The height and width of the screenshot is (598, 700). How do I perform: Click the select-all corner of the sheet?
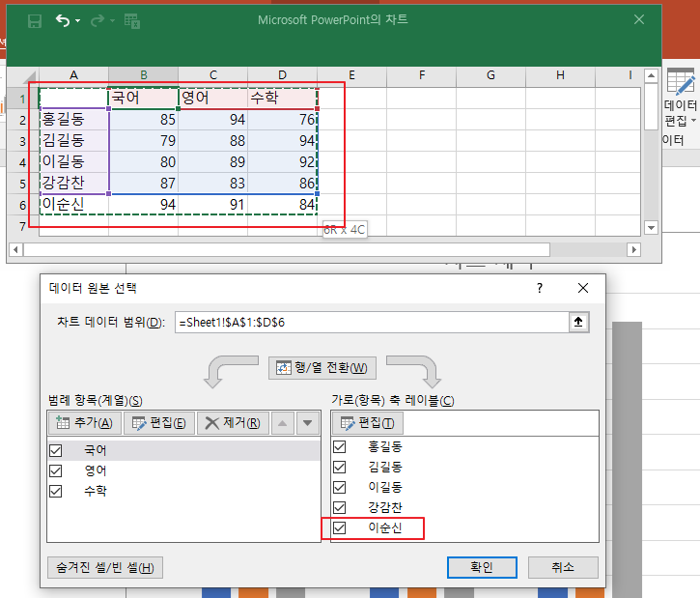pos(23,75)
